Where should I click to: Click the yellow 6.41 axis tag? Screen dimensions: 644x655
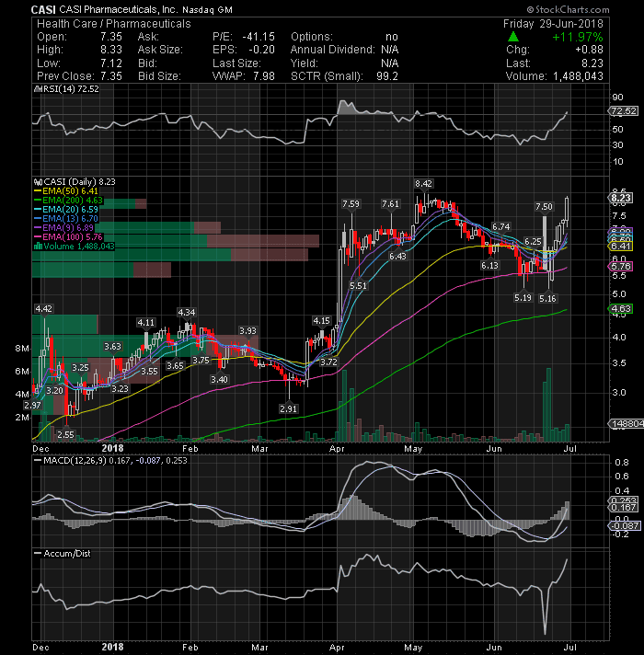tap(621, 247)
